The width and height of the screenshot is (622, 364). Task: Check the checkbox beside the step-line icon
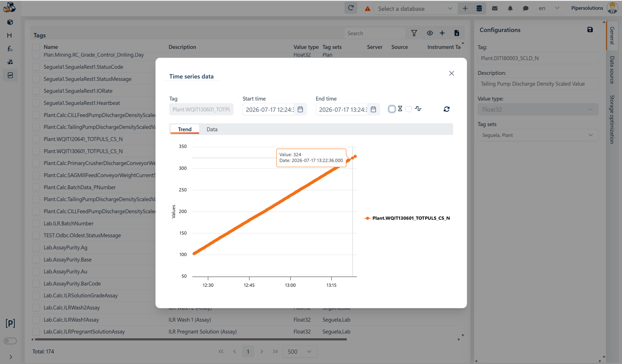pos(408,109)
